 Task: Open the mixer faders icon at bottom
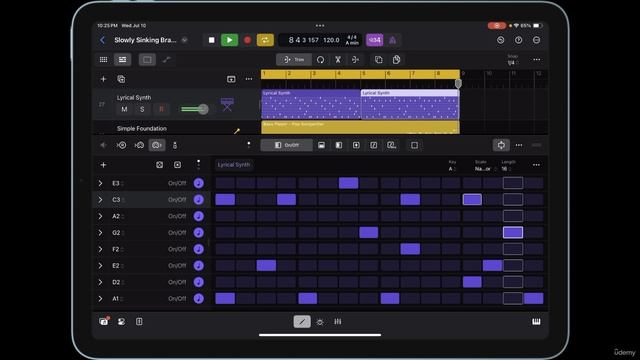[x=338, y=322]
